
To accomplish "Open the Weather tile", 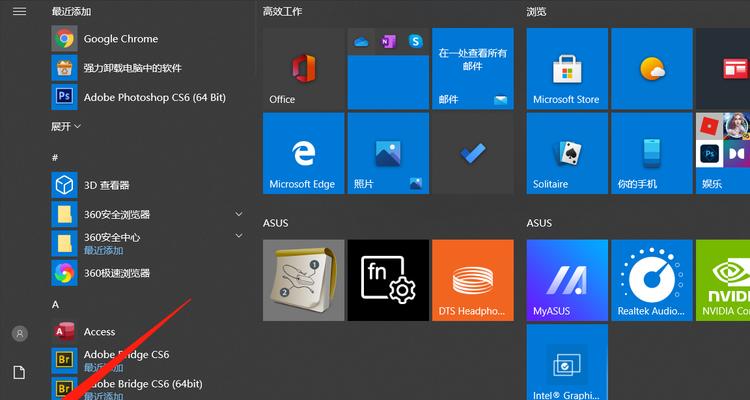I will coord(652,68).
